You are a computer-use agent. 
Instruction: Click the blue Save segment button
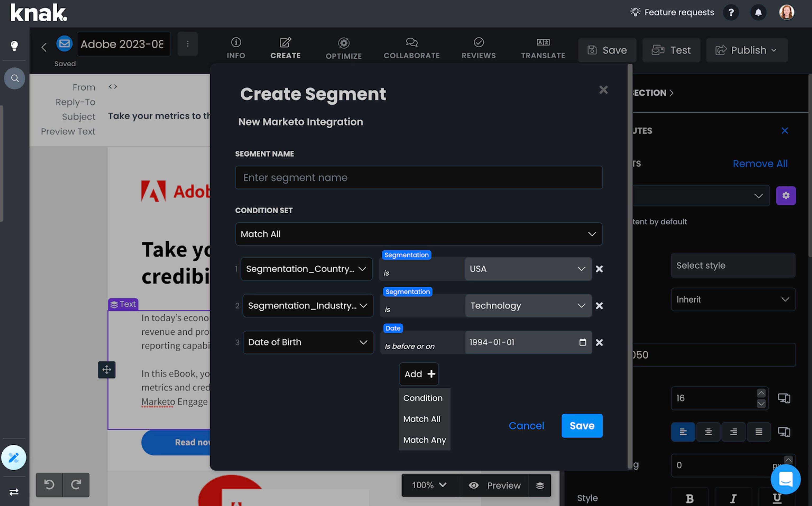click(x=582, y=426)
